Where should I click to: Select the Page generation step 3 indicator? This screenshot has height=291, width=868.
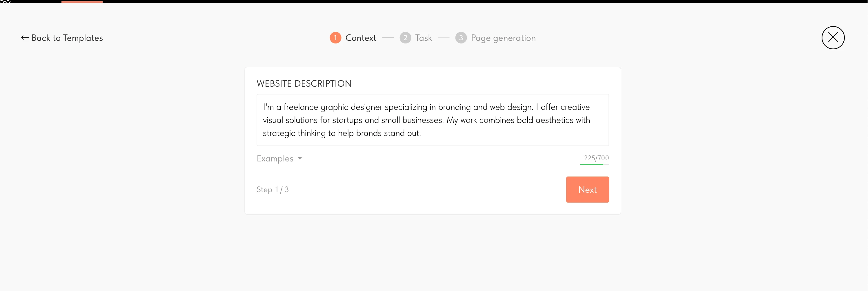click(x=495, y=38)
